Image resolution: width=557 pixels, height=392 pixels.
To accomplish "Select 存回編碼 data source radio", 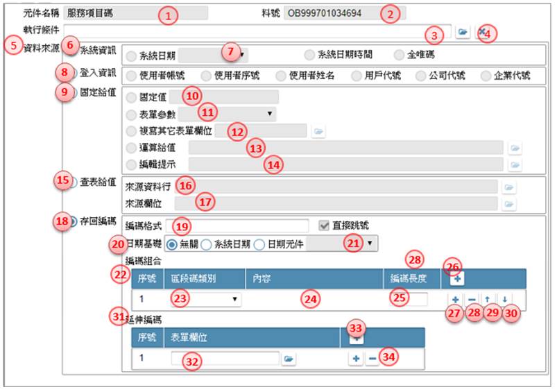I will [73, 222].
